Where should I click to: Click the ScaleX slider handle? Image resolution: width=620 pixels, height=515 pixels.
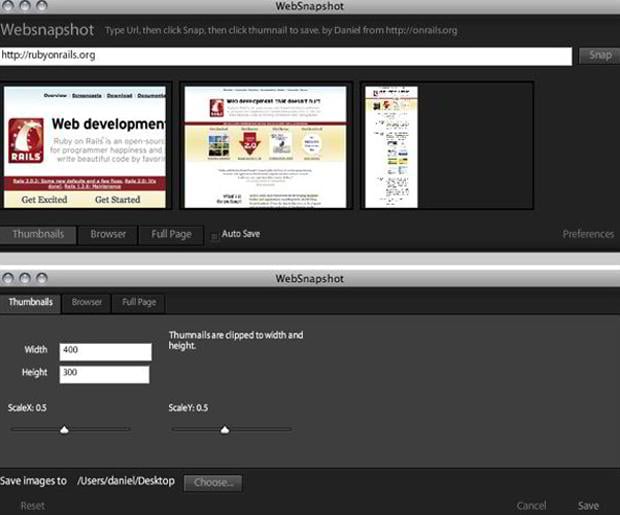click(65, 429)
